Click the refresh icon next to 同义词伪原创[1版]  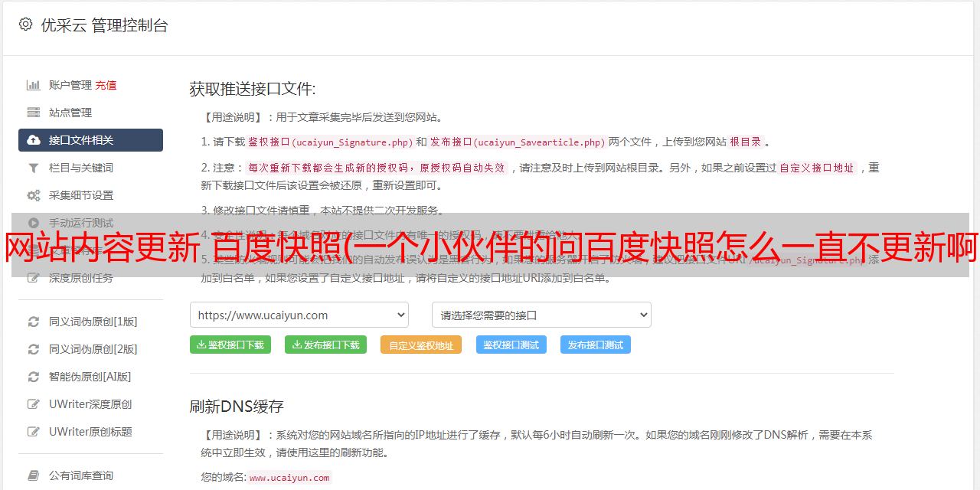click(x=34, y=322)
